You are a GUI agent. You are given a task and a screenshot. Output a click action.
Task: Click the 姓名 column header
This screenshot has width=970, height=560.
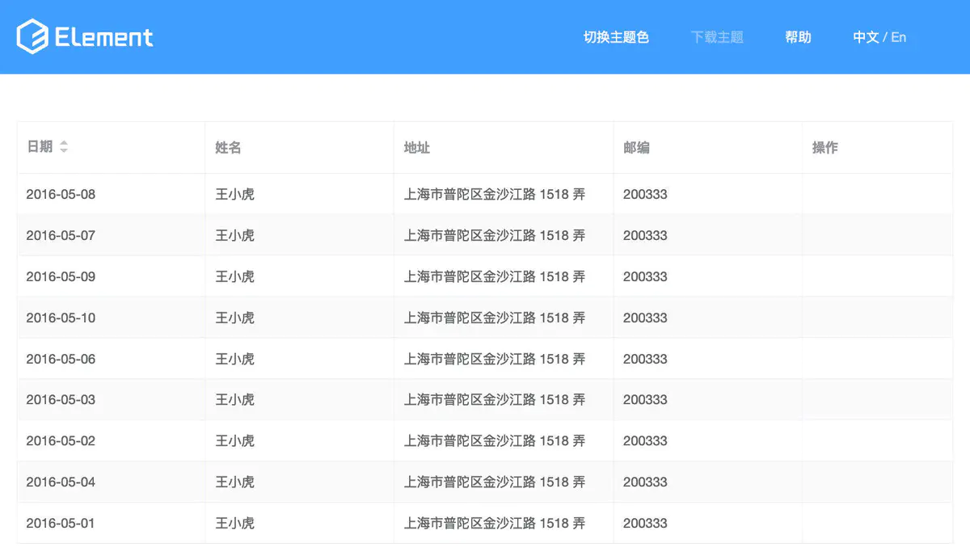click(227, 148)
